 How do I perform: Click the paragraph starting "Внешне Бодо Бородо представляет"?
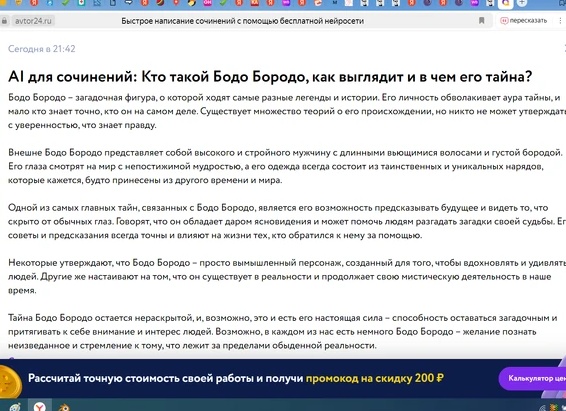coord(285,166)
